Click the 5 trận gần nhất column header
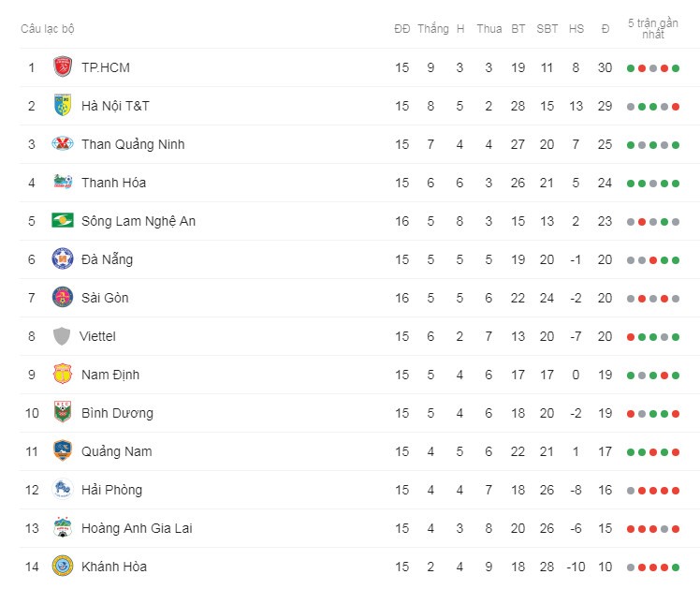Screen dimensions: 700x604 (x=653, y=29)
